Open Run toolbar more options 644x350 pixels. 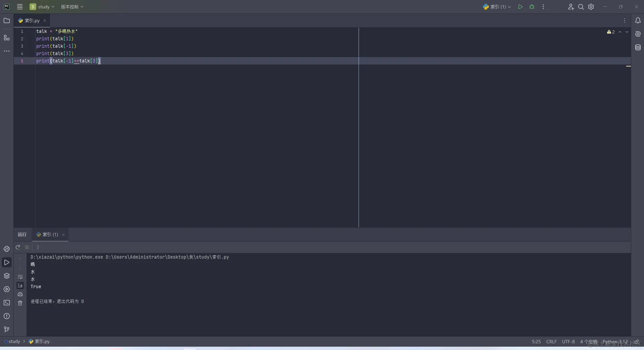click(x=38, y=247)
